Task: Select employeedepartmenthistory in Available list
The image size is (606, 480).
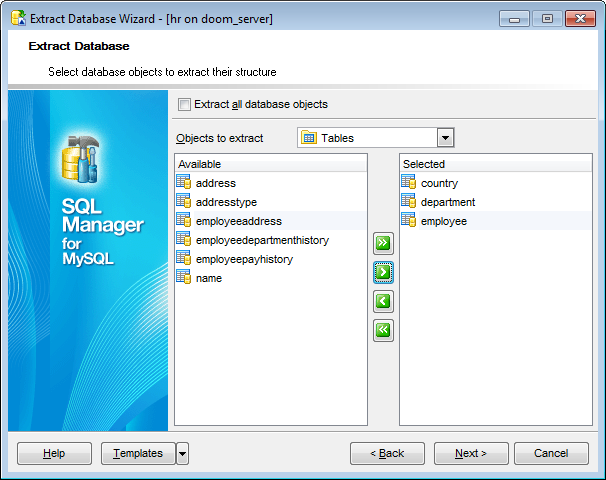Action: click(262, 240)
